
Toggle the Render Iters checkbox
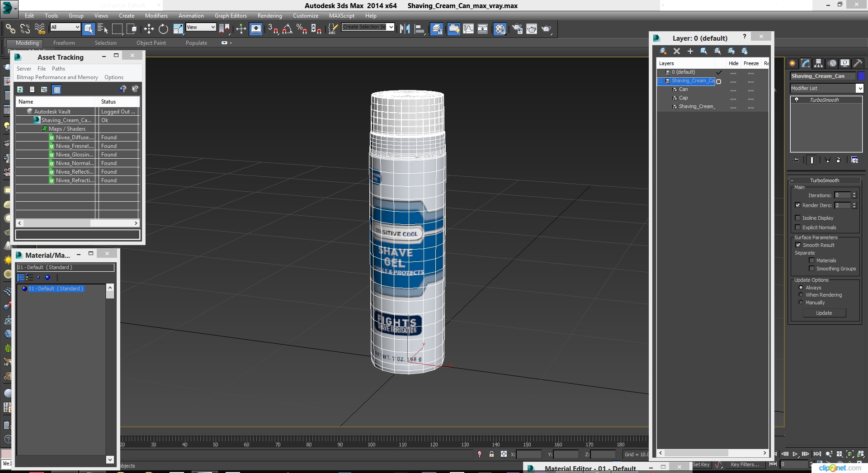pyautogui.click(x=798, y=205)
